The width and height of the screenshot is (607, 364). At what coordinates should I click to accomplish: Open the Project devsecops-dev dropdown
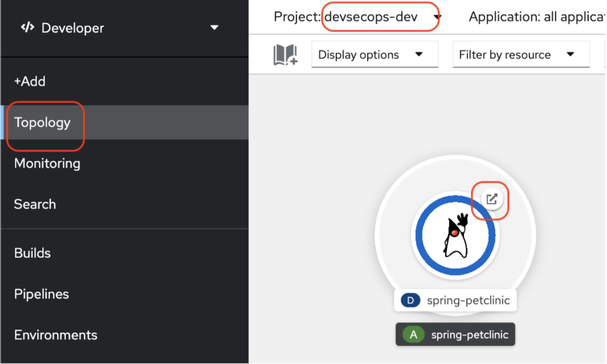tap(380, 16)
